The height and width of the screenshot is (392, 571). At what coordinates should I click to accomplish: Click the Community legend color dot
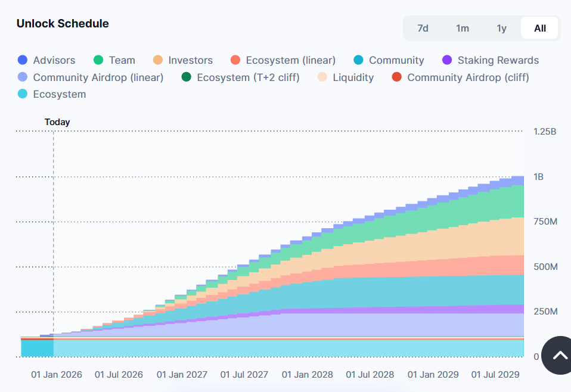[x=358, y=60]
